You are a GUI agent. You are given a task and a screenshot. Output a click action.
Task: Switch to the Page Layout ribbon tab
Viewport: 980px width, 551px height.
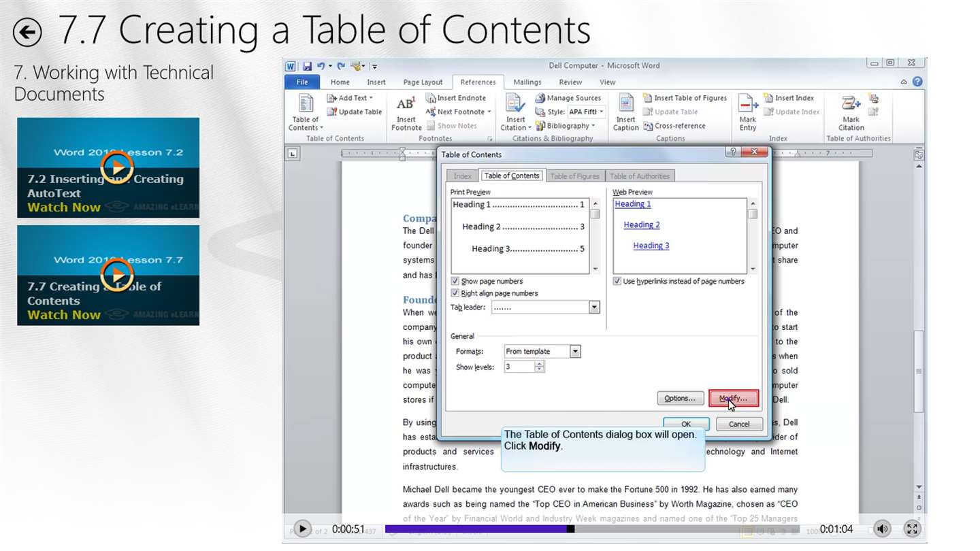tap(423, 82)
